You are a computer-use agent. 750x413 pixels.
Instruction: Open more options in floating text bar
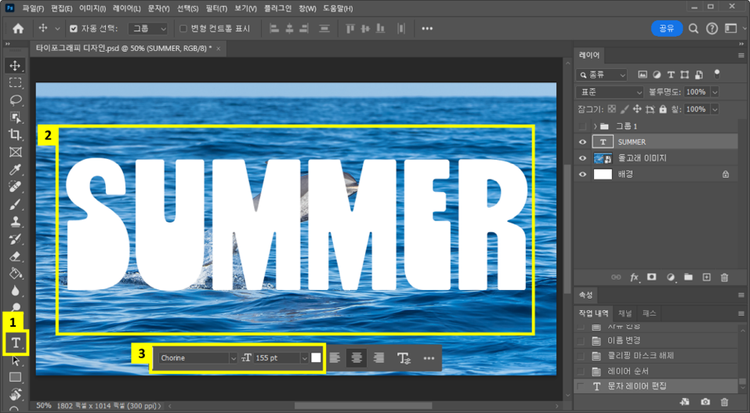coord(429,358)
